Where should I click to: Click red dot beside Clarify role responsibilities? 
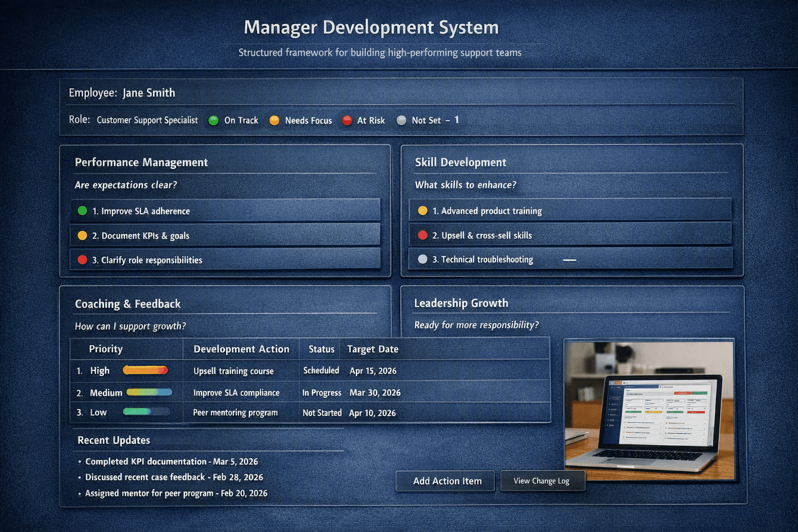click(x=82, y=260)
